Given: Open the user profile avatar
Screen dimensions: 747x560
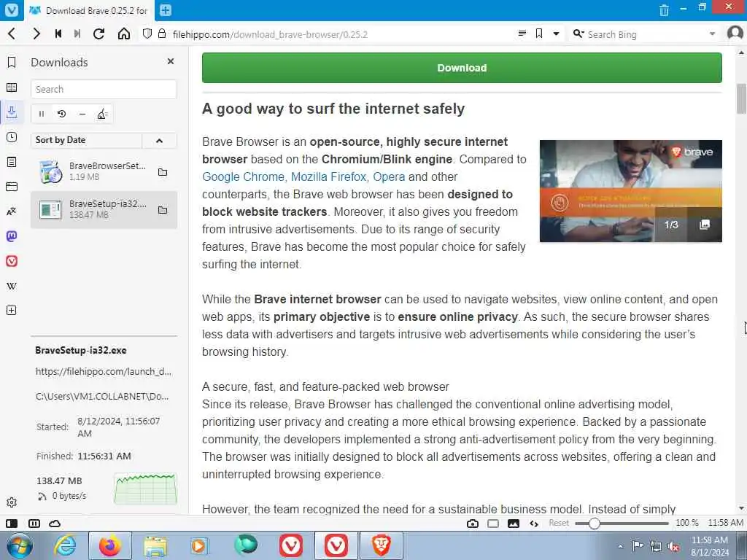Looking at the screenshot, I should coord(735,34).
